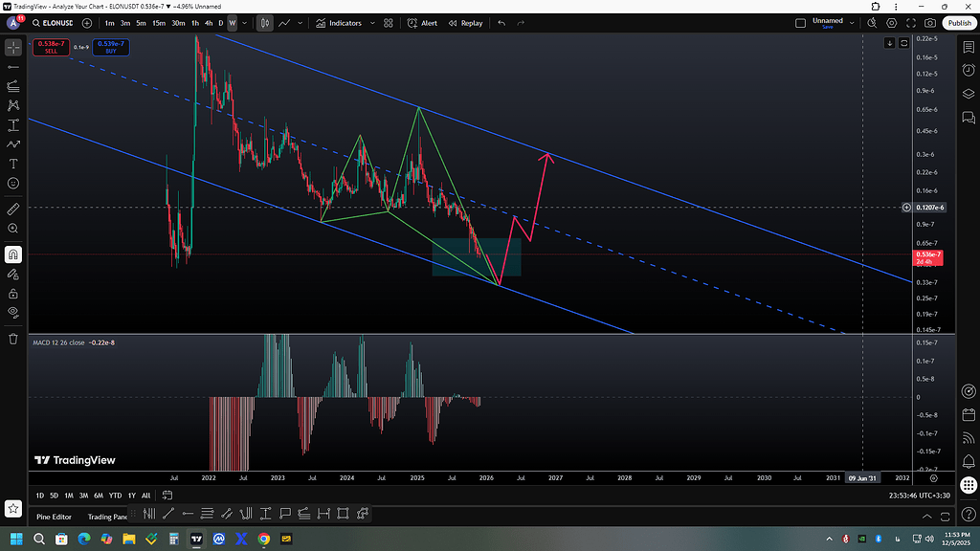Screen dimensions: 980x551
Task: Toggle lock all drawings padlock
Action: click(13, 293)
